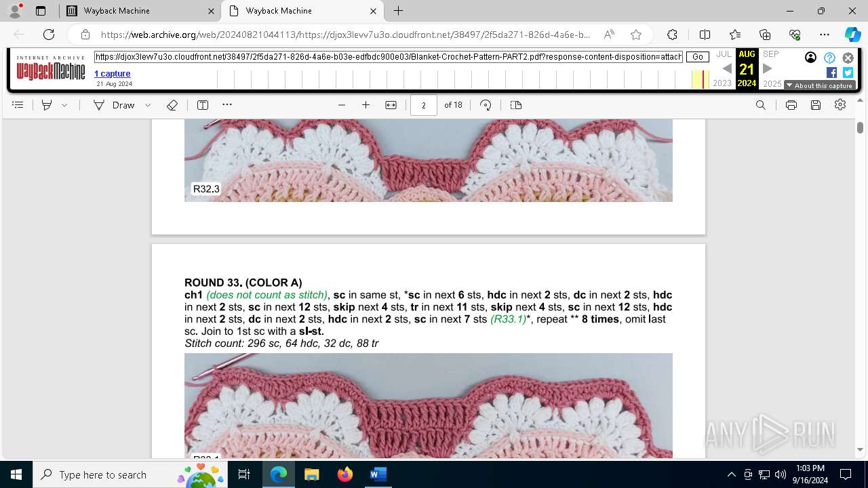Click the taskbar search box
Viewport: 868px width, 488px height.
point(130,474)
